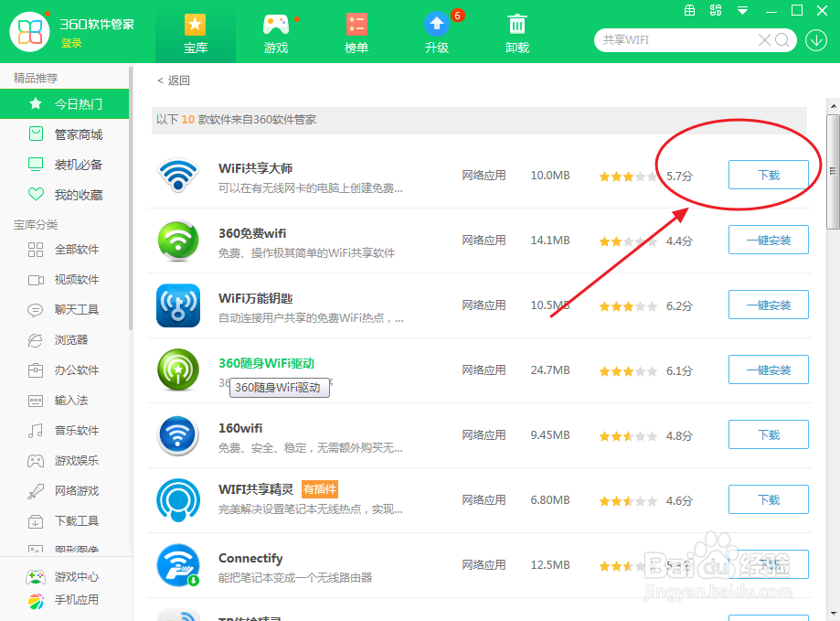Click the 360随身WiFi驱动 app icon

pyautogui.click(x=178, y=370)
